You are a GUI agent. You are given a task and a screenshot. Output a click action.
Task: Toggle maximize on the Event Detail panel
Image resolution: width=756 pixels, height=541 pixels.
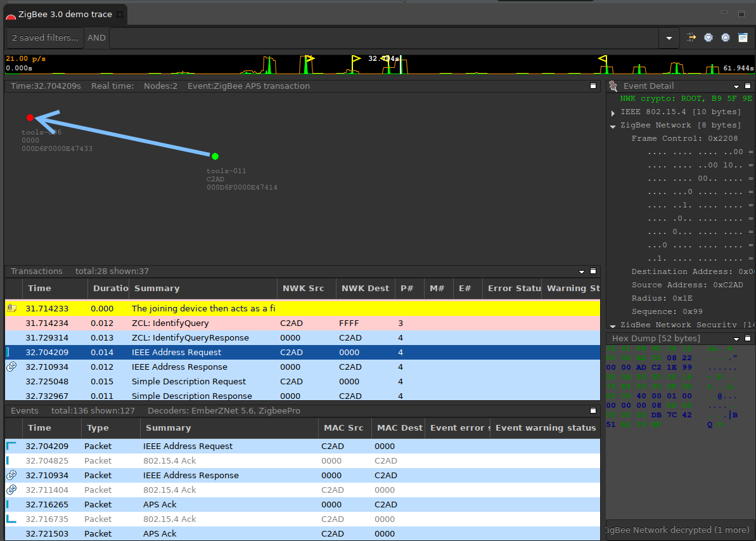(748, 86)
